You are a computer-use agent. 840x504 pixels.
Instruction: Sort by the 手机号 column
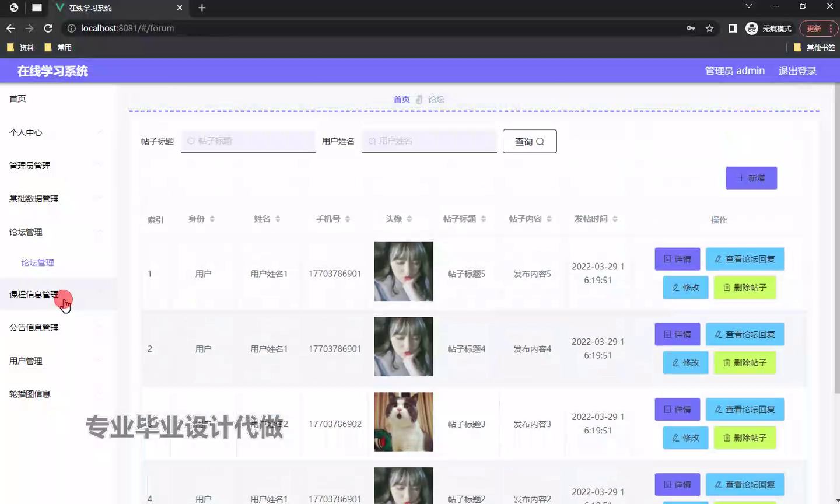348,219
